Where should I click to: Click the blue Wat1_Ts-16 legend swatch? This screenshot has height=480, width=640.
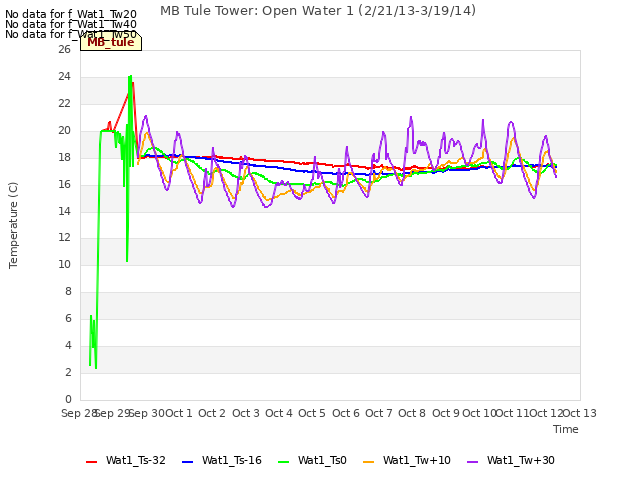pyautogui.click(x=187, y=462)
